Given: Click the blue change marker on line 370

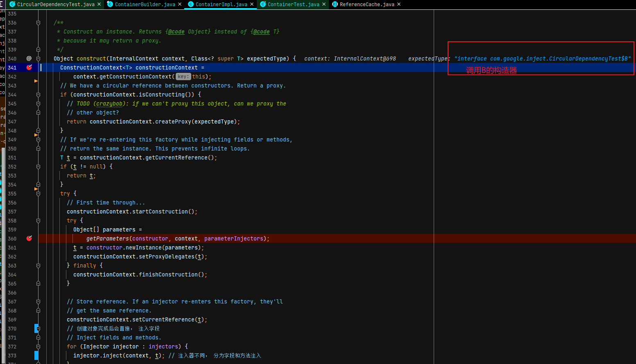Looking at the screenshot, I should click(x=36, y=328).
